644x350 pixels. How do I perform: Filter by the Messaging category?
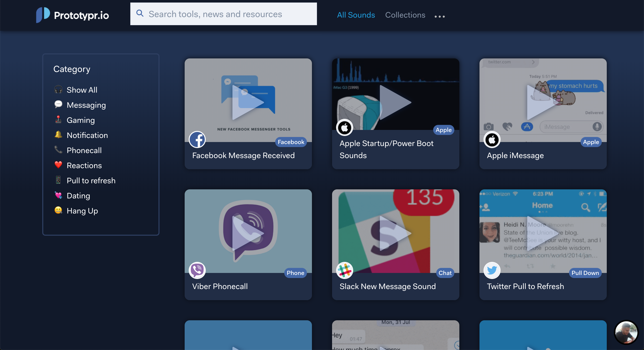tap(86, 105)
